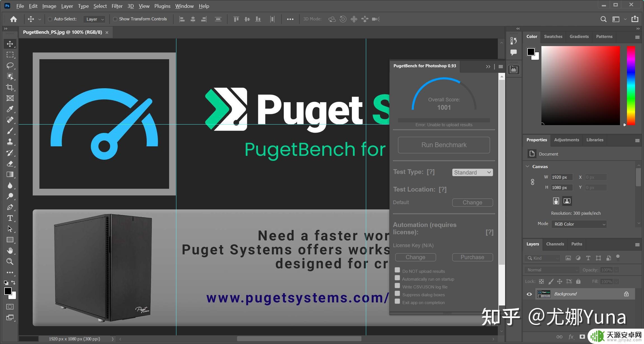
Task: Open the workspace switcher dropdown
Action: pyautogui.click(x=625, y=19)
